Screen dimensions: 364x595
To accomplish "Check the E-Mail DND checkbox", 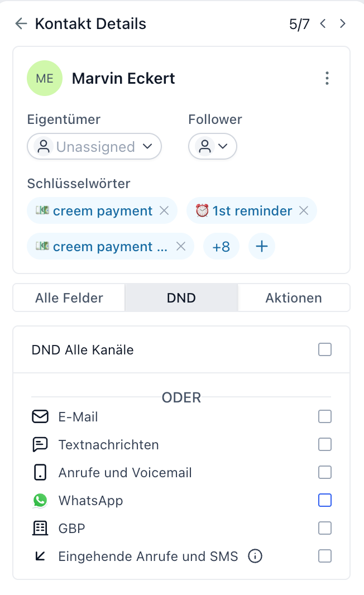I will coord(325,416).
